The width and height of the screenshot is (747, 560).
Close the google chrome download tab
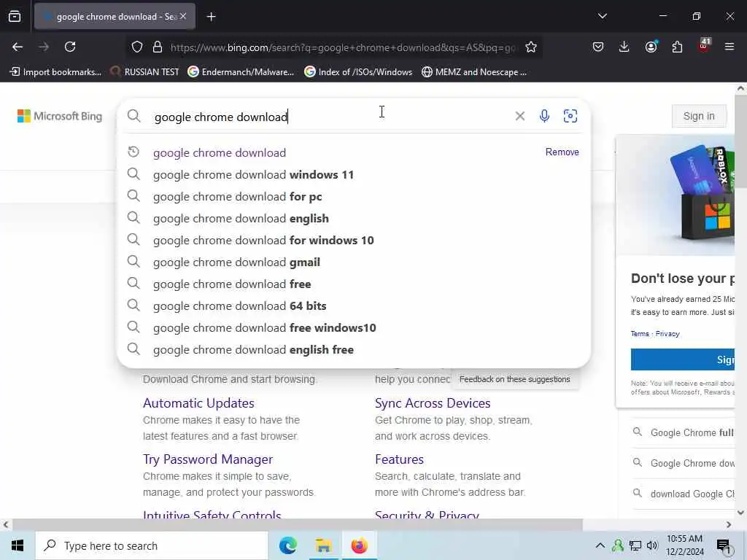click(x=183, y=16)
